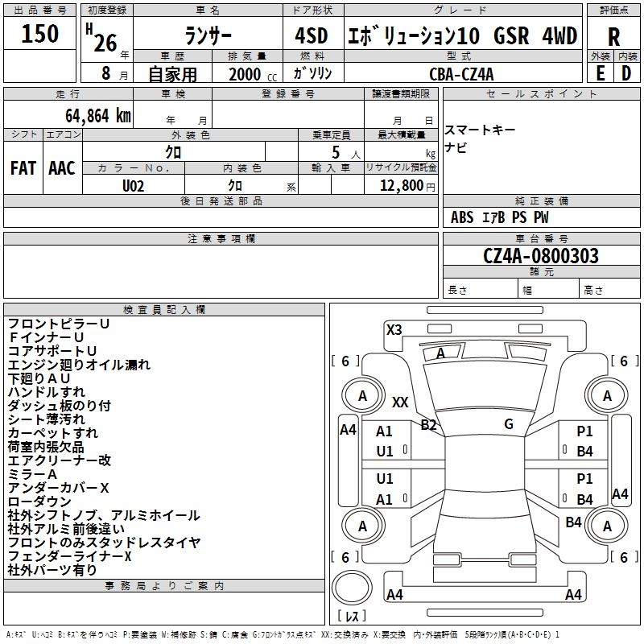Viewport: 644px width, 644px height.
Task: Select the note フェンダーライナーX
Action: click(x=70, y=556)
